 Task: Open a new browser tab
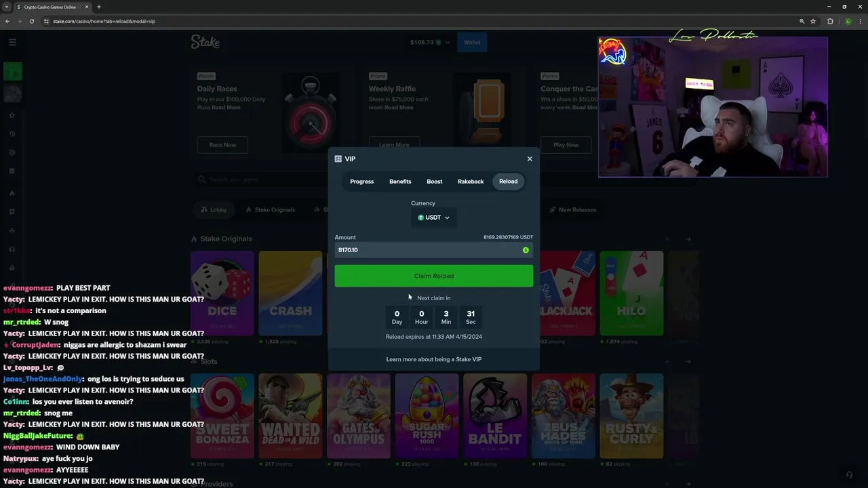[99, 7]
